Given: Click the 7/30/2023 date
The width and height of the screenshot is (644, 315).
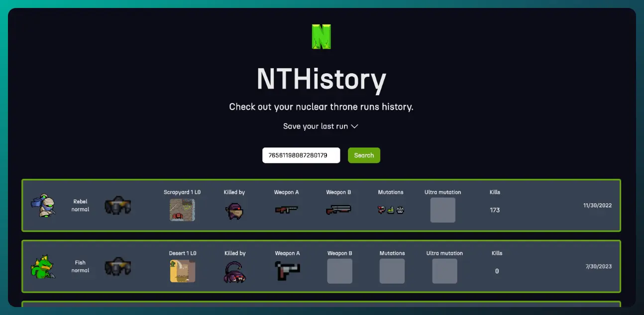Looking at the screenshot, I should tap(599, 267).
